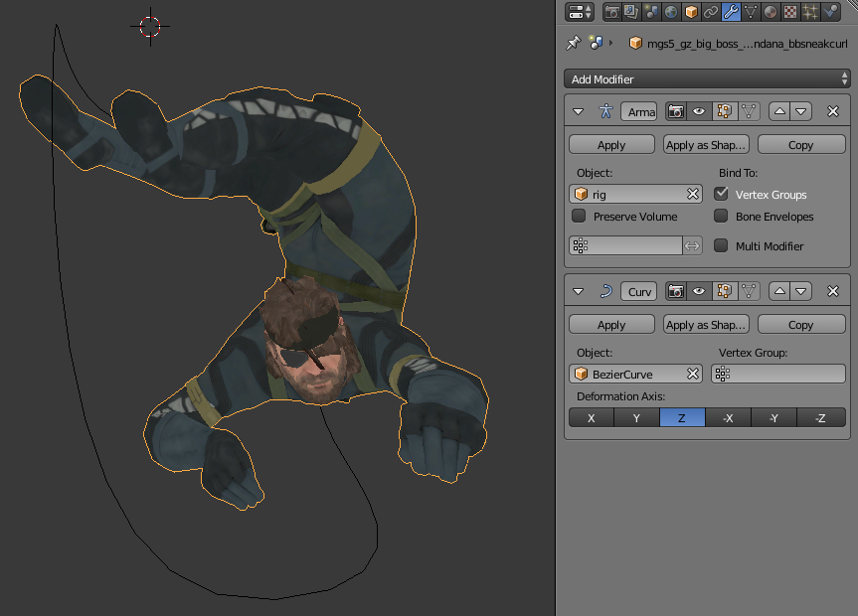The height and width of the screenshot is (616, 858).
Task: Disable the Vertex Groups checkbox
Action: click(x=721, y=194)
